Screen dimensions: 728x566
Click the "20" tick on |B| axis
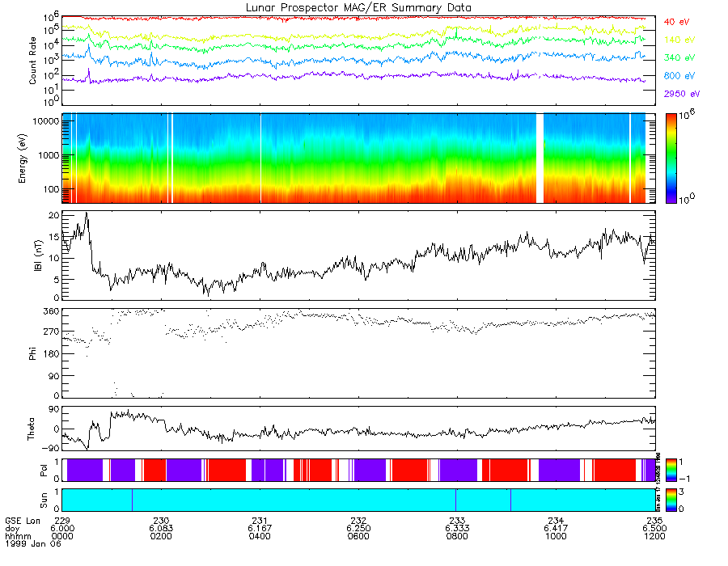pyautogui.click(x=54, y=215)
